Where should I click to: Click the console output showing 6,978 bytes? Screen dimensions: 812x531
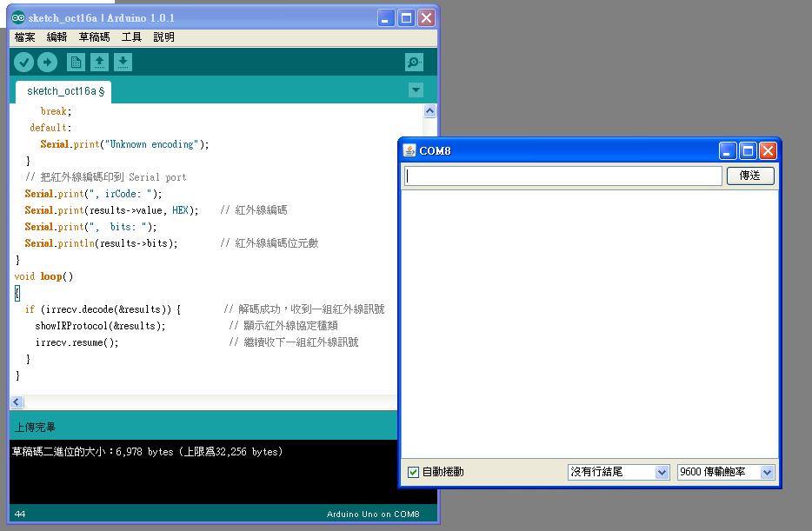tap(148, 451)
